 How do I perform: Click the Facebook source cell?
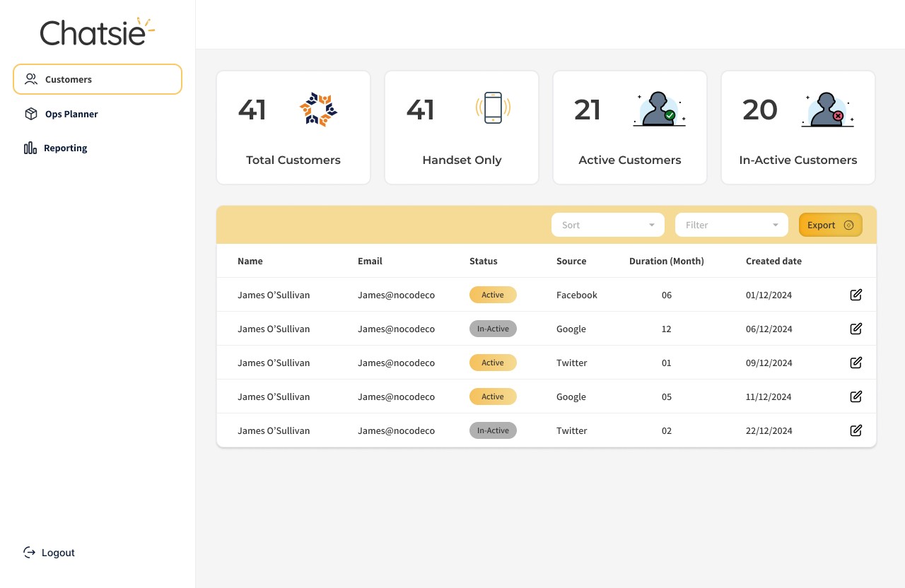(x=577, y=295)
